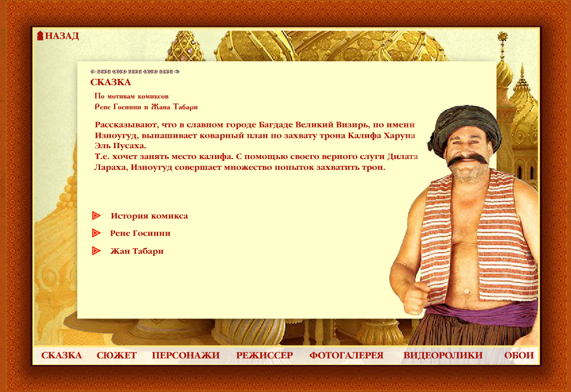Select the РЕЖИССЕР menu item

(x=265, y=356)
